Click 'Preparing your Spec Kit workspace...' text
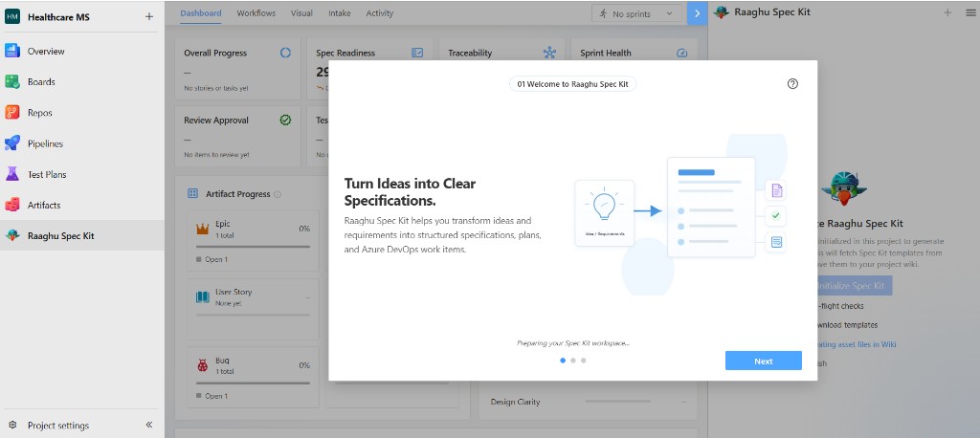This screenshot has width=980, height=438. 573,343
